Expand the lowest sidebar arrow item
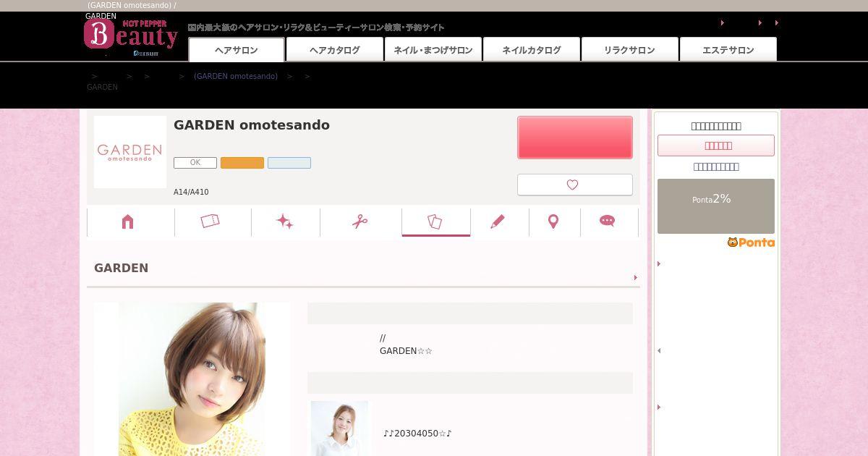 659,408
